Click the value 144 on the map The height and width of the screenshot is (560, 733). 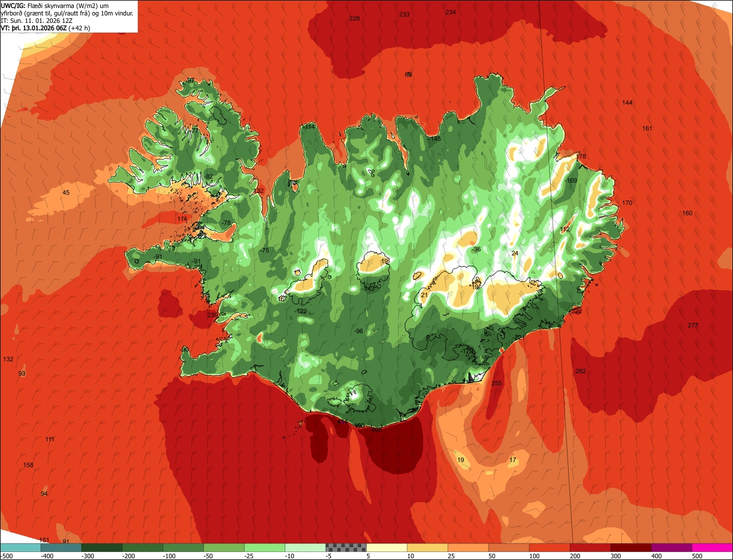[x=627, y=102]
